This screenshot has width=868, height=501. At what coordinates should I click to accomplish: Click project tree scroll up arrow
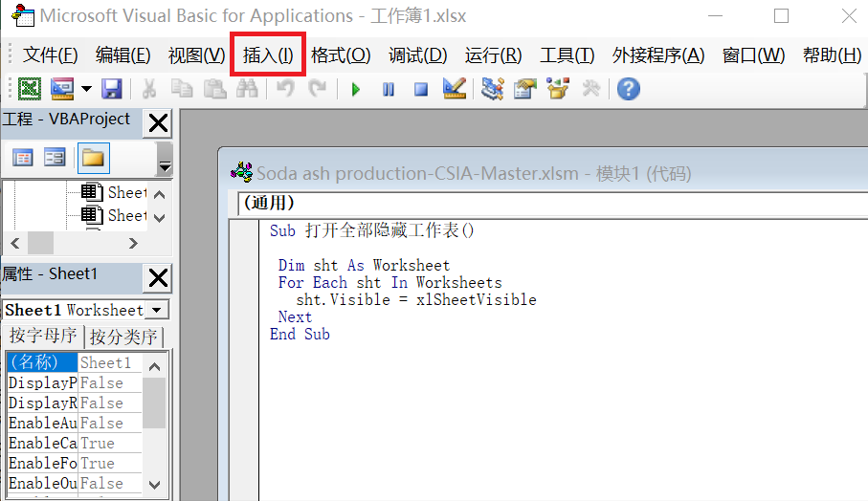pos(160,195)
